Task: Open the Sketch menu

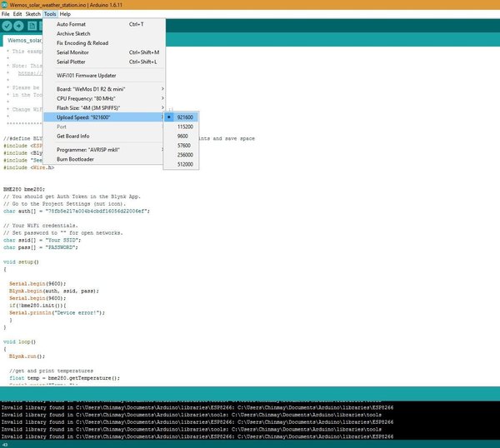Action: (x=32, y=14)
